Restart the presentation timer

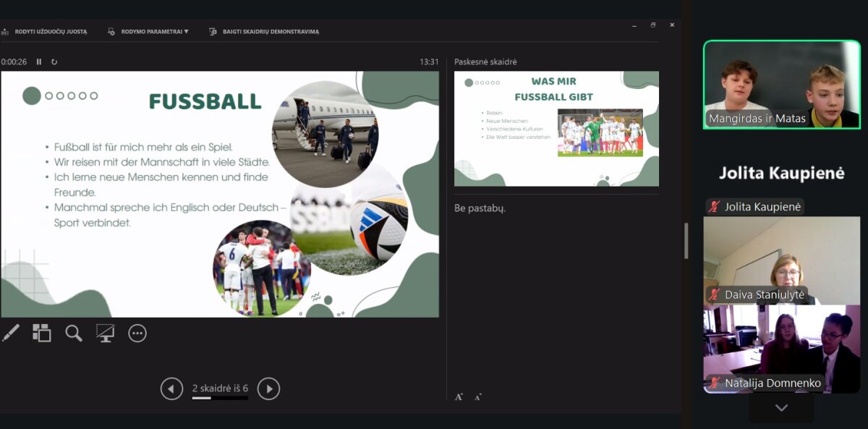(x=54, y=62)
